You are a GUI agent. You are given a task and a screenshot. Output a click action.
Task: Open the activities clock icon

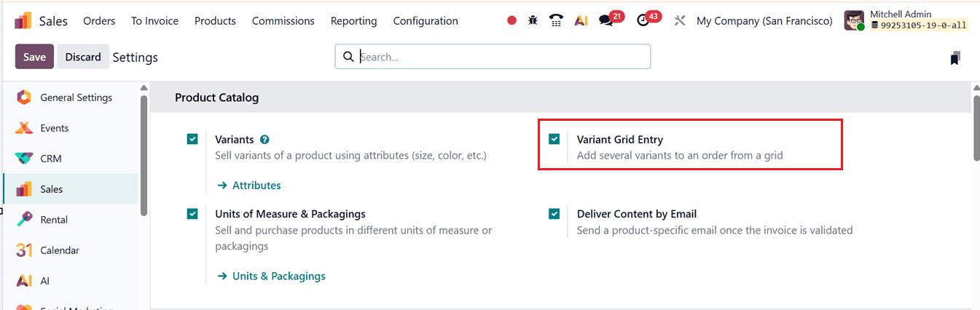pos(643,20)
